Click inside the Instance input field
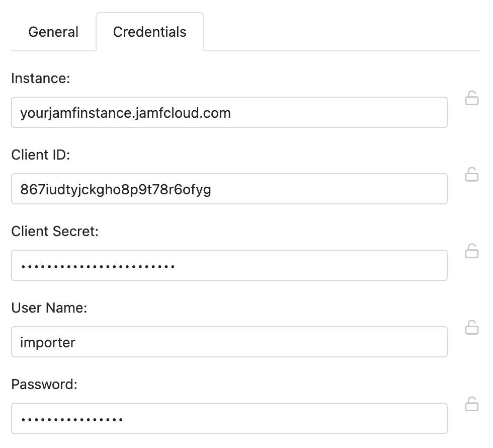Image resolution: width=493 pixels, height=448 pixels. click(x=229, y=112)
